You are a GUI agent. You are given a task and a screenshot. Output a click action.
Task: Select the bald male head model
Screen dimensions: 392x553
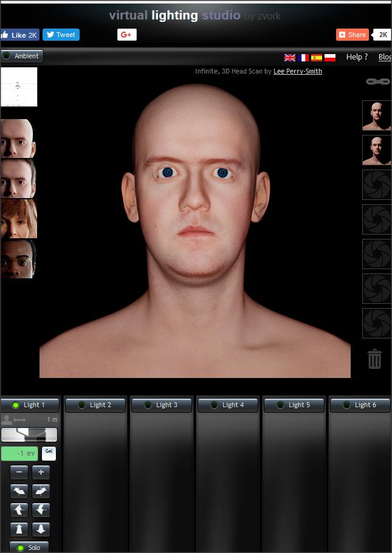point(18,139)
